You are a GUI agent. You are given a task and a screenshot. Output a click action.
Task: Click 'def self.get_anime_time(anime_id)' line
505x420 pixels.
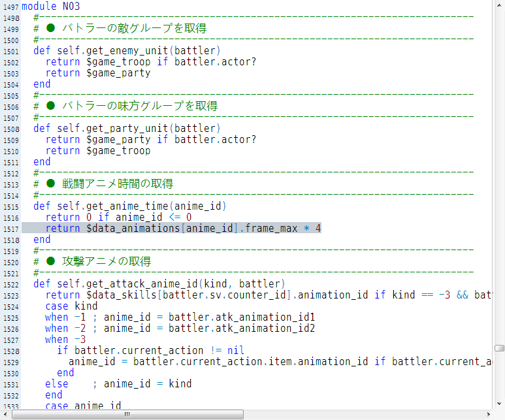click(130, 206)
